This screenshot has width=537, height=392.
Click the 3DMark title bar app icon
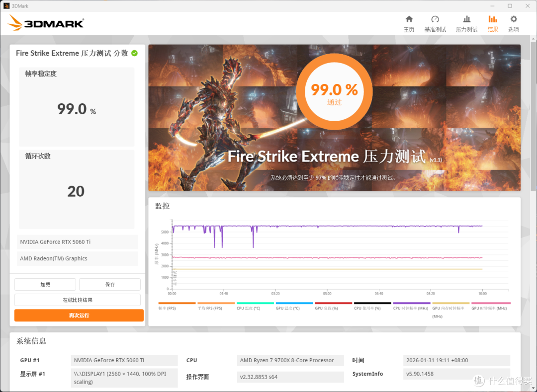[6, 6]
